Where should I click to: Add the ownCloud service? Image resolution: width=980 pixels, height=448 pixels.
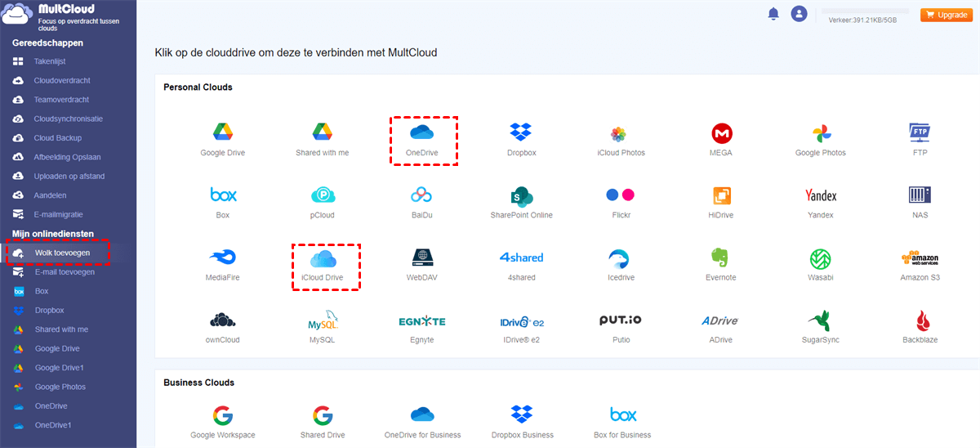(223, 320)
